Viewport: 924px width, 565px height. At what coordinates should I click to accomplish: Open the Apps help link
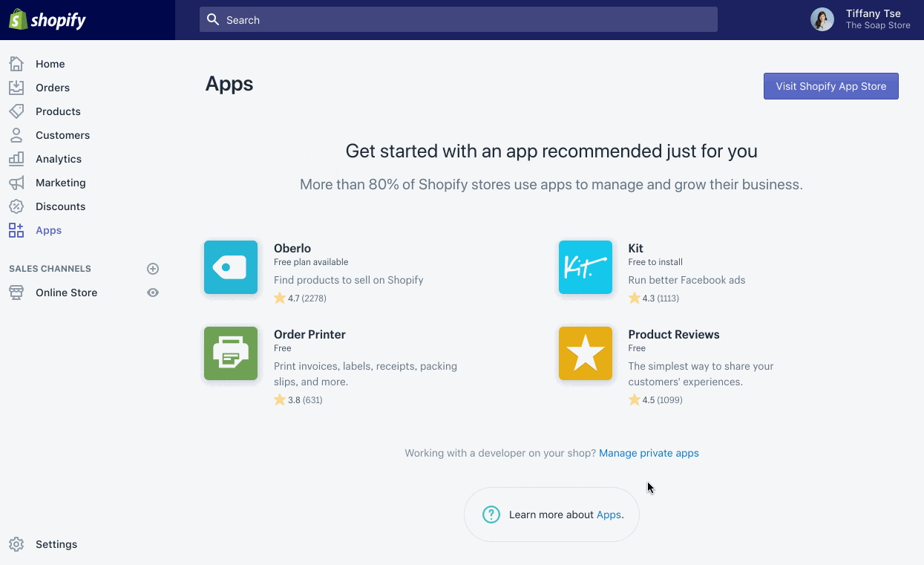click(609, 515)
